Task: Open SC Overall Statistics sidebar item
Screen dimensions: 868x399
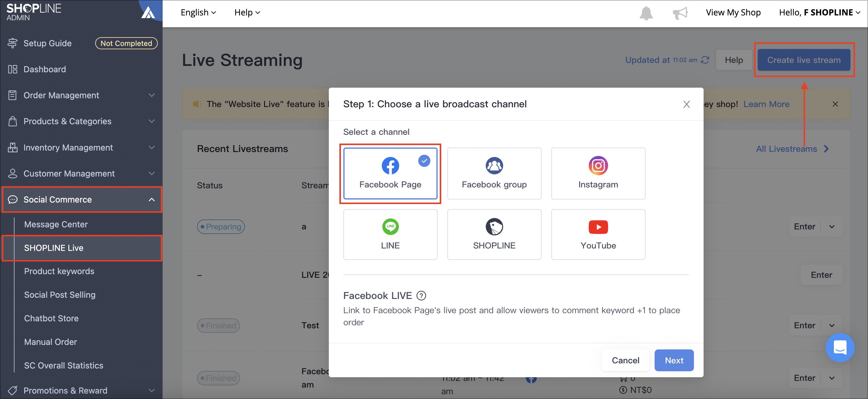Action: [64, 365]
